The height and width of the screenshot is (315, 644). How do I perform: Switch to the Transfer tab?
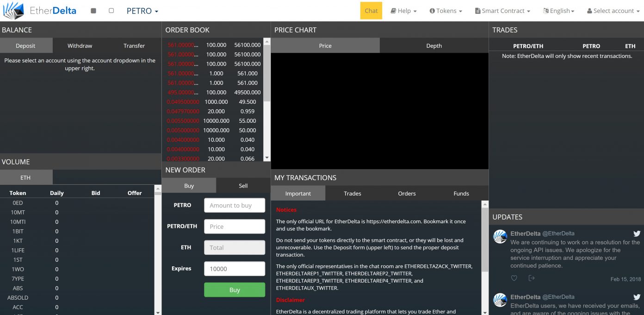click(134, 45)
